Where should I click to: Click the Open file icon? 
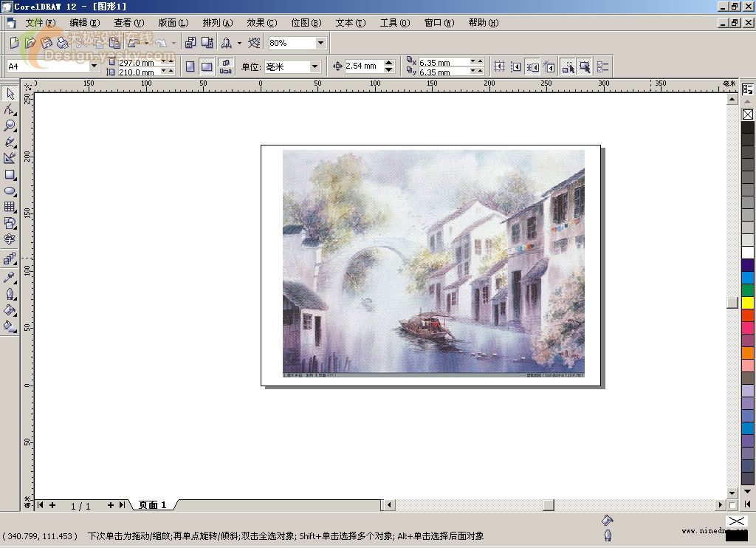(x=30, y=43)
